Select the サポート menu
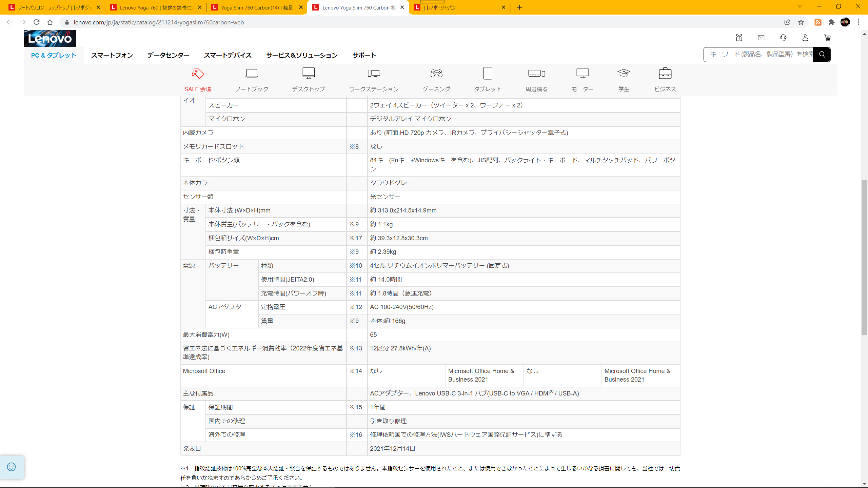Screen dimensions: 868x488 tap(364, 55)
